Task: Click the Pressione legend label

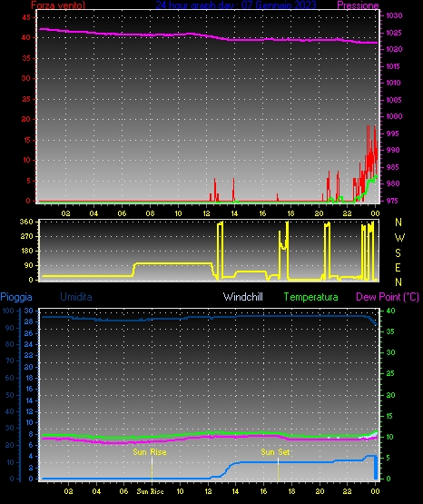Action: coord(358,5)
